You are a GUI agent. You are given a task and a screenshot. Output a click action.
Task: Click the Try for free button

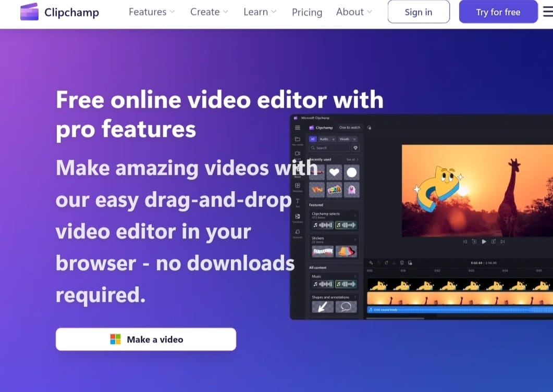(x=498, y=12)
